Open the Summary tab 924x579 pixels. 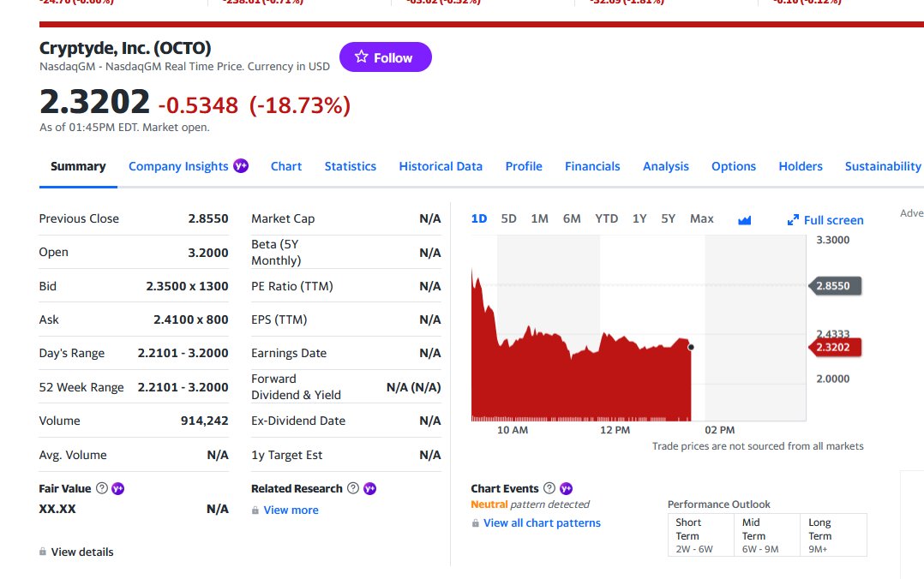pyautogui.click(x=78, y=167)
